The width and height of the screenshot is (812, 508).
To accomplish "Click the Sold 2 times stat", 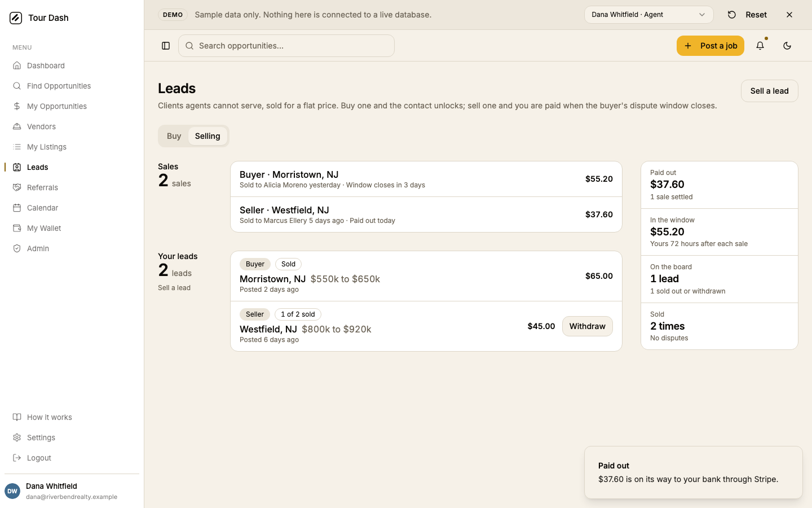I will [x=720, y=326].
